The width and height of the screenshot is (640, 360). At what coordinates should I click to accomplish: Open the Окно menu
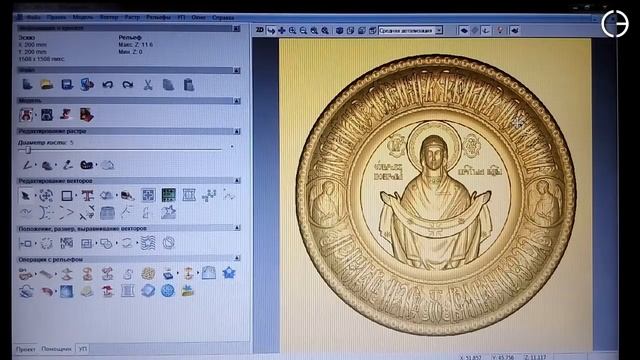pos(199,18)
